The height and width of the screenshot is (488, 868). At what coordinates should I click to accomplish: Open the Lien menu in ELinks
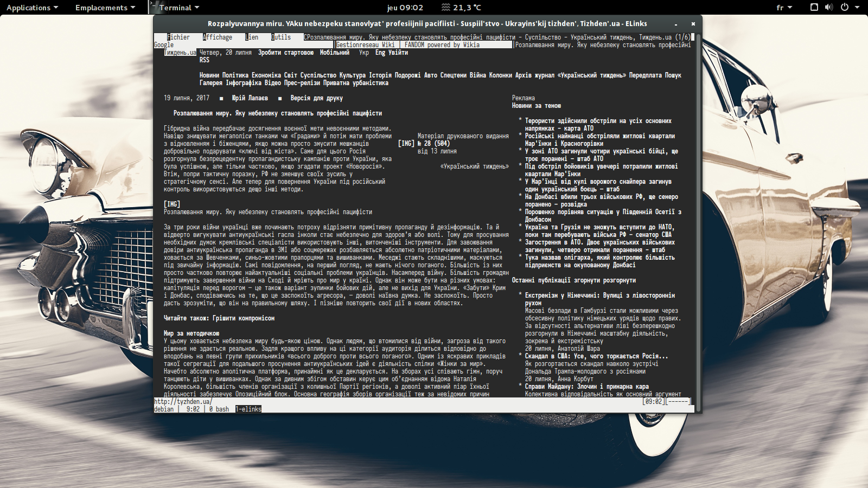tap(252, 37)
